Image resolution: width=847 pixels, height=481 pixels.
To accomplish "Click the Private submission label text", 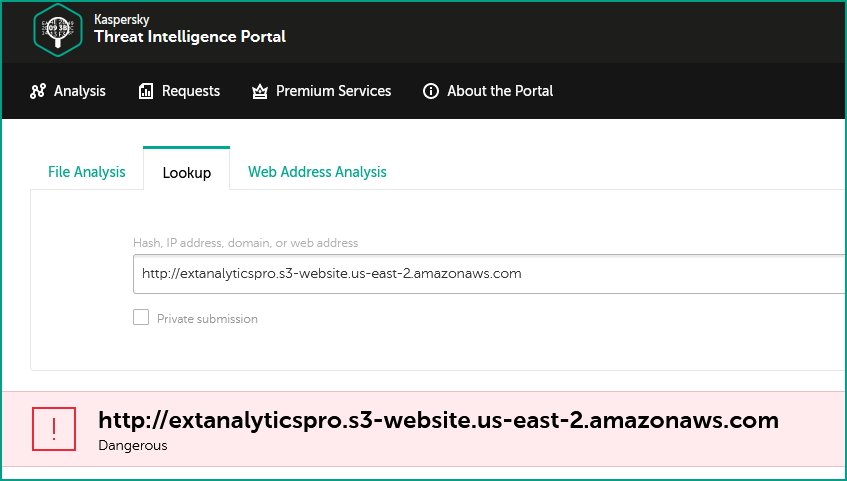I will [x=207, y=319].
